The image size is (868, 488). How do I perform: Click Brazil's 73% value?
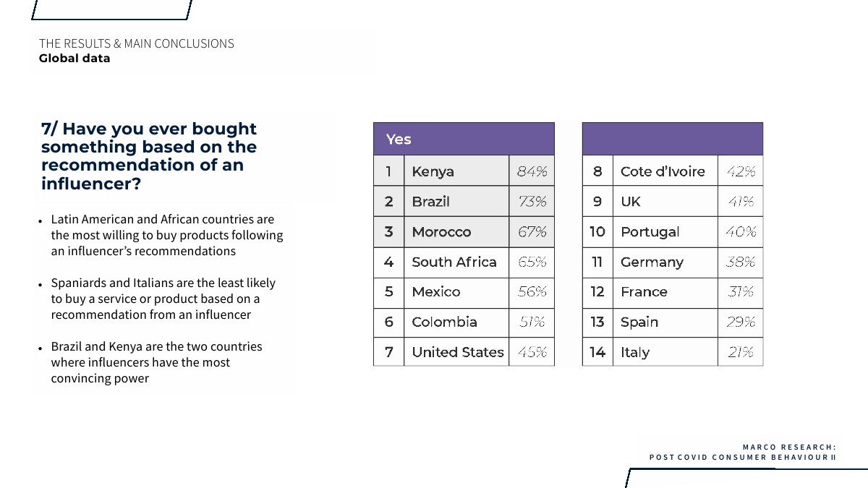tap(532, 202)
